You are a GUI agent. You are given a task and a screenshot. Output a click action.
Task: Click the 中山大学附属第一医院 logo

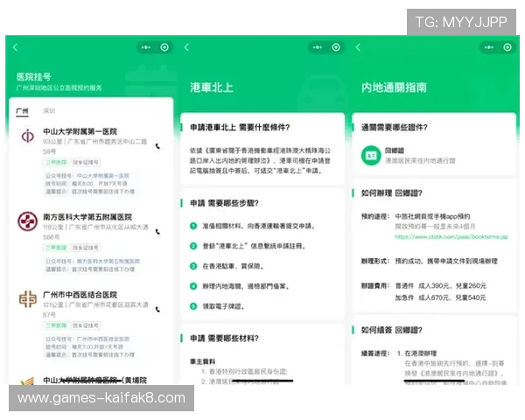tap(27, 136)
